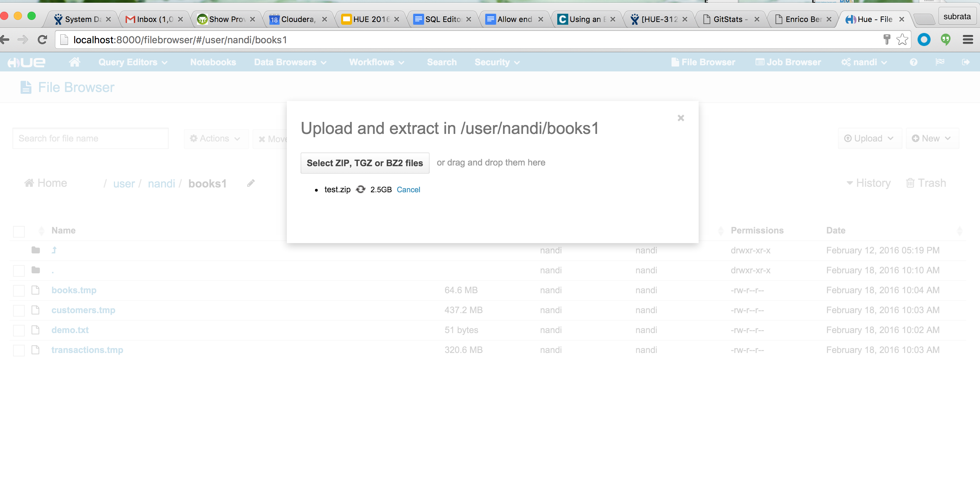Open Query Editors dropdown menu
This screenshot has height=491, width=980.
(132, 62)
